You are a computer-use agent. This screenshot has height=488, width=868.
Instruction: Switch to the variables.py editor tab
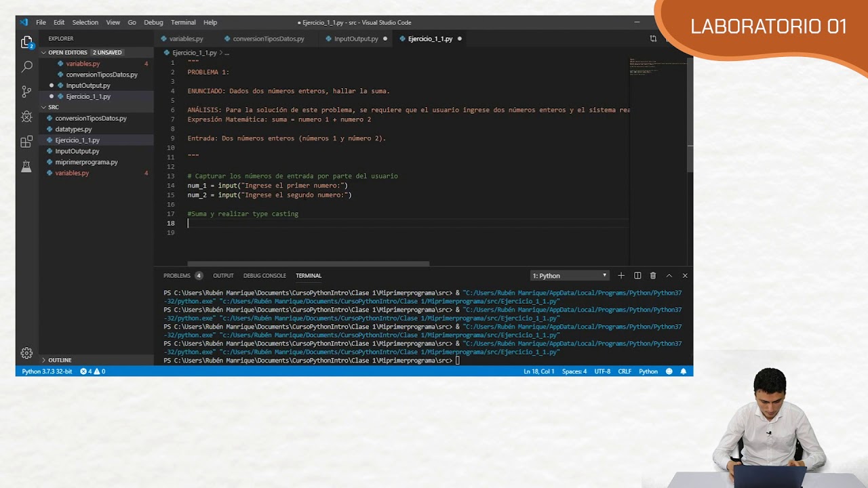tap(186, 39)
